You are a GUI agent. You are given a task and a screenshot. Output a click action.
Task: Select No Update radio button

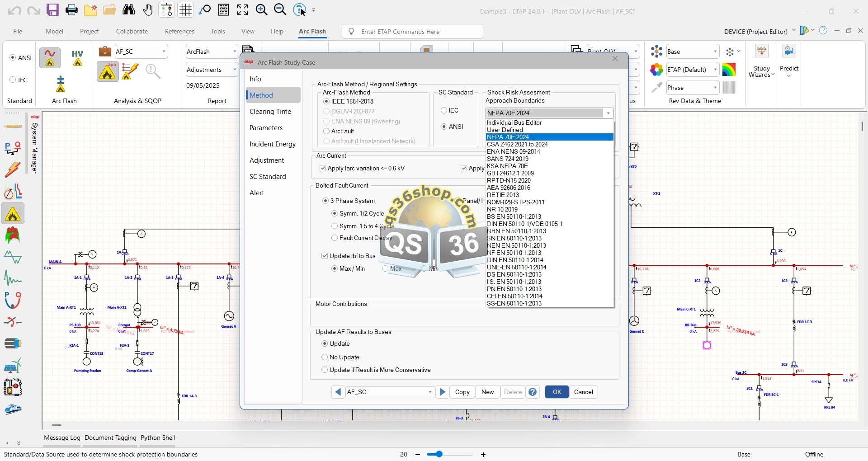[x=325, y=358]
